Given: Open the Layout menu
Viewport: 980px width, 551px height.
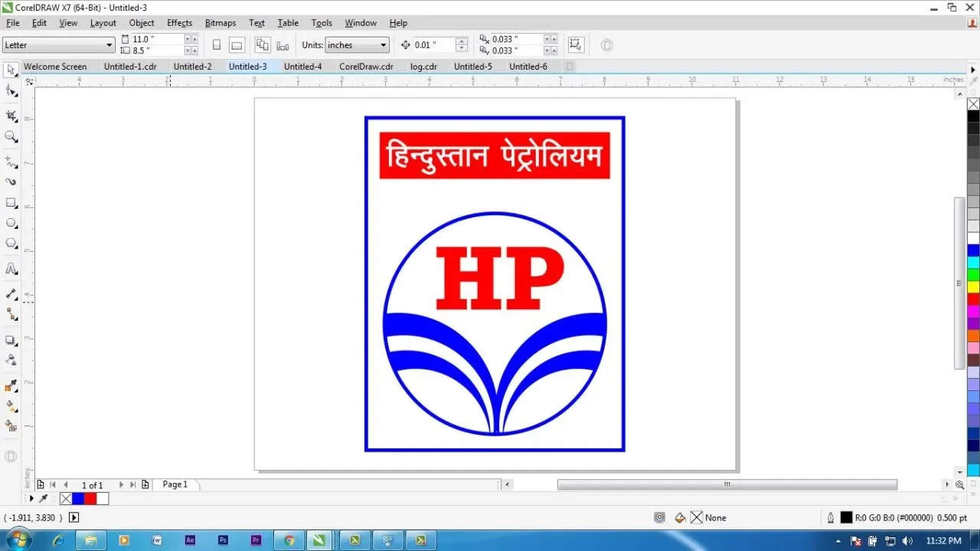Looking at the screenshot, I should [x=103, y=23].
